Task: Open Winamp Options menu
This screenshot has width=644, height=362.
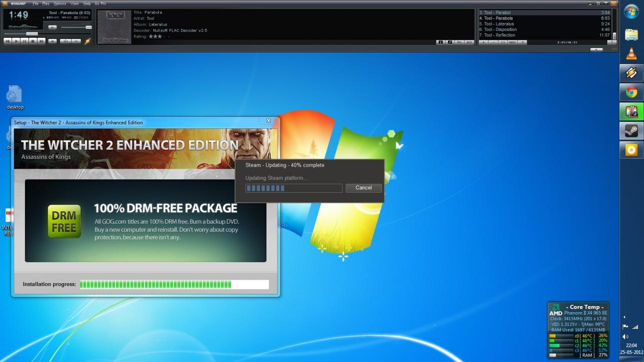Action: 59,4
